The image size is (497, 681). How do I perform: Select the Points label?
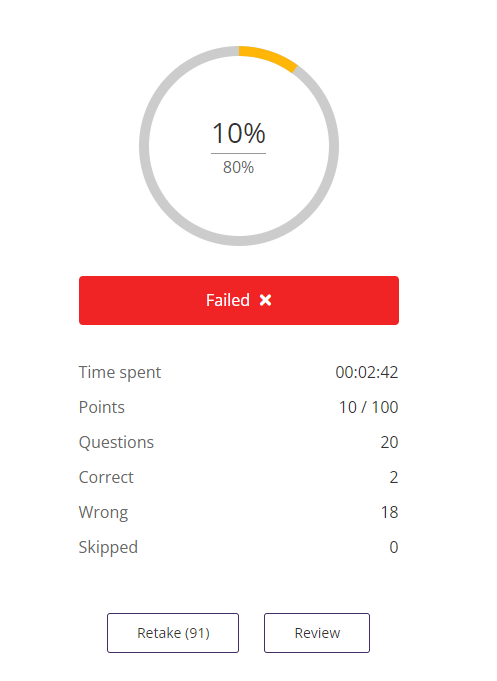tap(102, 407)
